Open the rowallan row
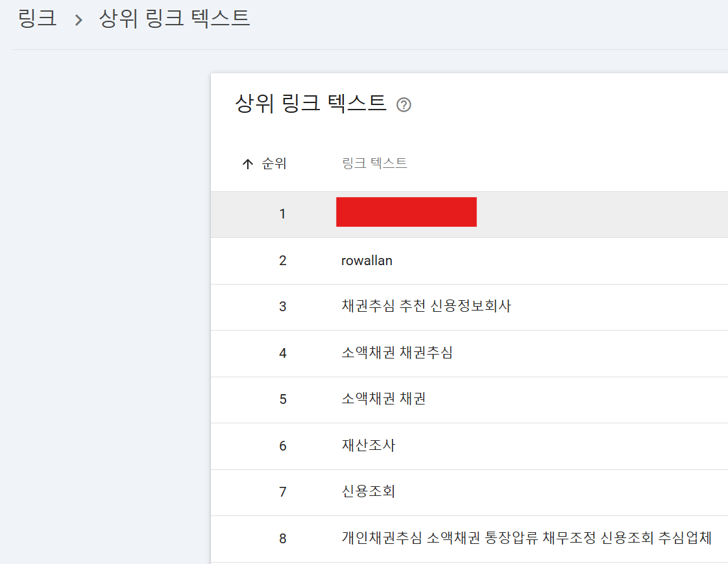 469,261
